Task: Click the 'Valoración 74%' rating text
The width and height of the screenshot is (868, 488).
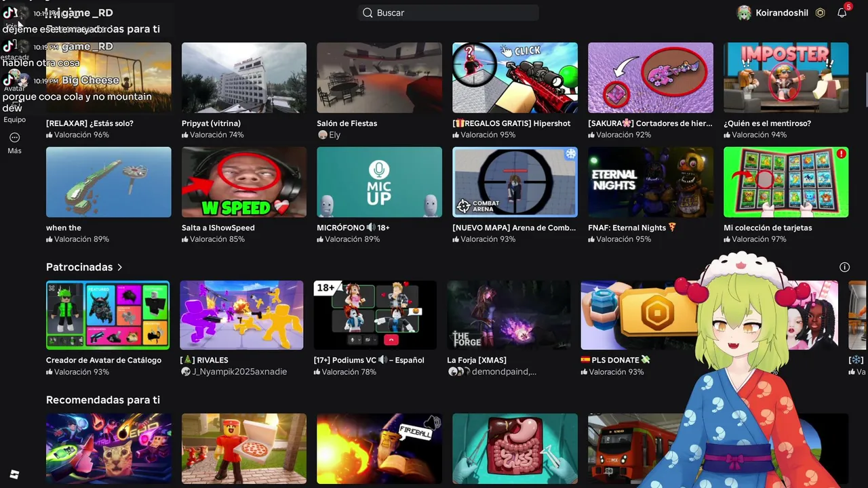Action: tap(217, 135)
